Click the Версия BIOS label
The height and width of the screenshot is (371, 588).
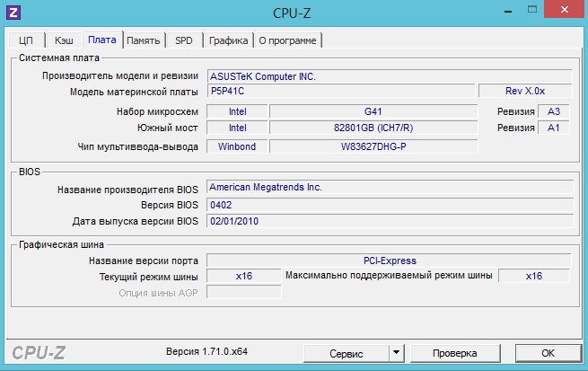tap(170, 205)
